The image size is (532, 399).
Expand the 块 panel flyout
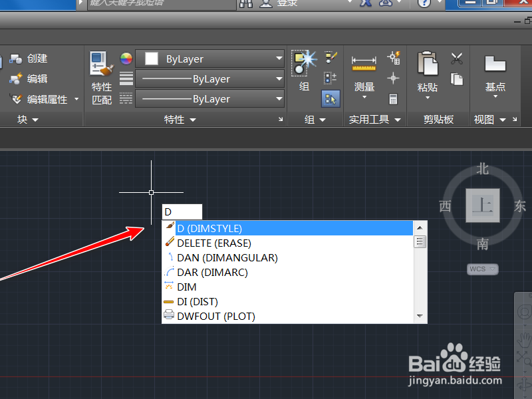(28, 120)
